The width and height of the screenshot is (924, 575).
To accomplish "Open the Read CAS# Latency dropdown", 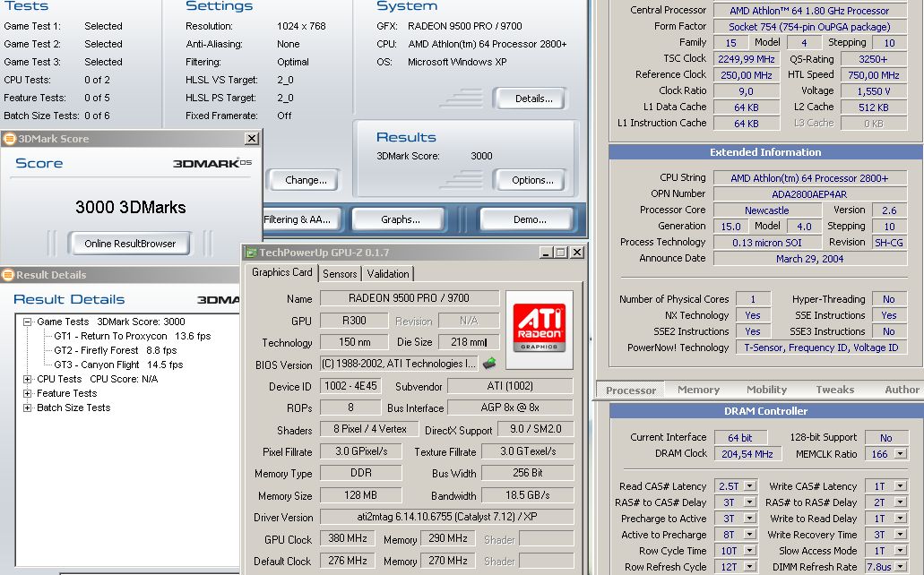I will tap(749, 486).
